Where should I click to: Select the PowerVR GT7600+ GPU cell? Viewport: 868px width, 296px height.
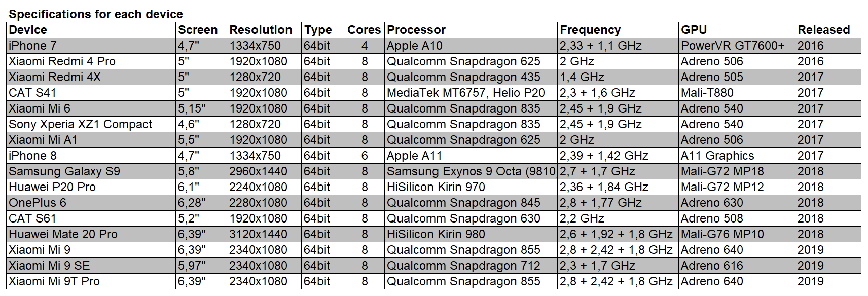pos(733,46)
